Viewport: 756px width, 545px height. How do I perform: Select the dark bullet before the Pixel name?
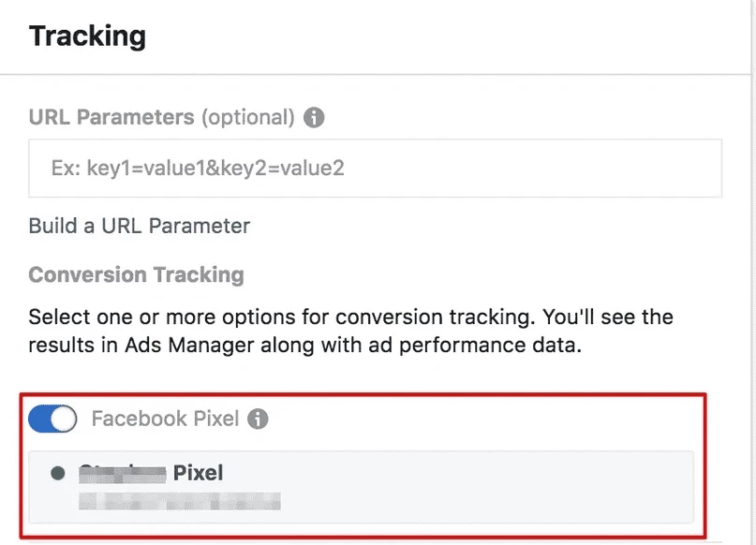58,473
